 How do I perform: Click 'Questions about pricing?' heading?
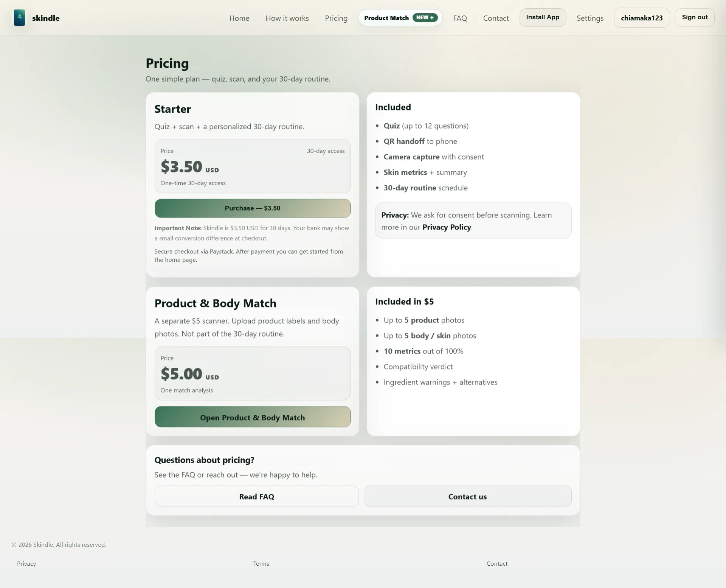click(204, 460)
